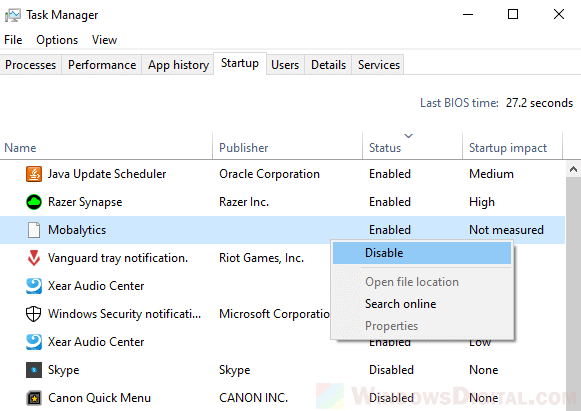
Task: Select the Java Update Scheduler row name
Action: click(107, 174)
